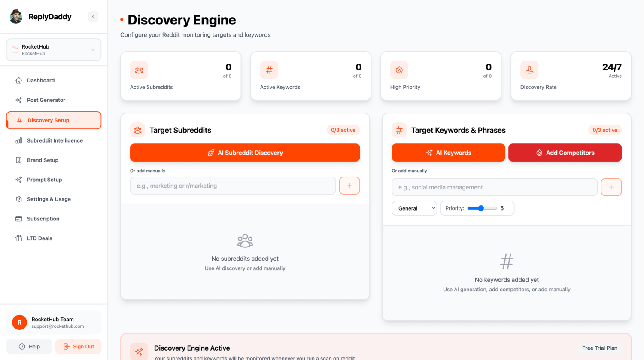Adjust the keyword Priority slider
Image resolution: width=644 pixels, height=360 pixels.
482,208
